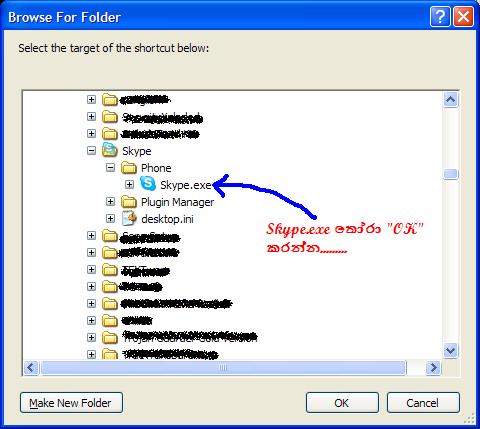
Task: Select the Skype.exe icon in the tree
Action: point(148,184)
